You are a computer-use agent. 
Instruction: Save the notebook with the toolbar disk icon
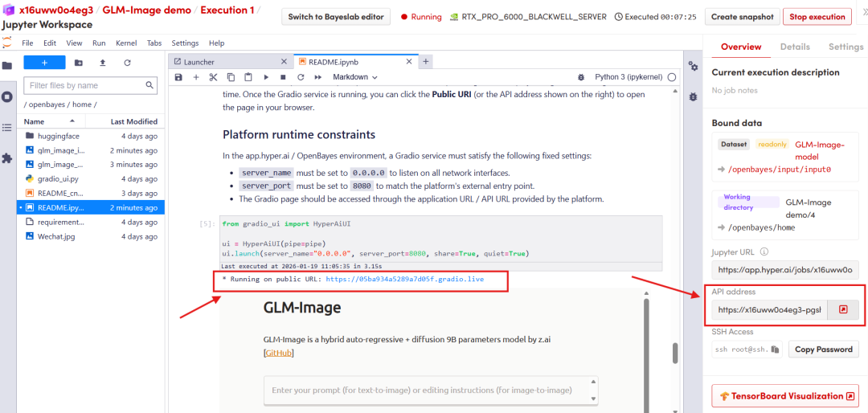pyautogui.click(x=179, y=77)
